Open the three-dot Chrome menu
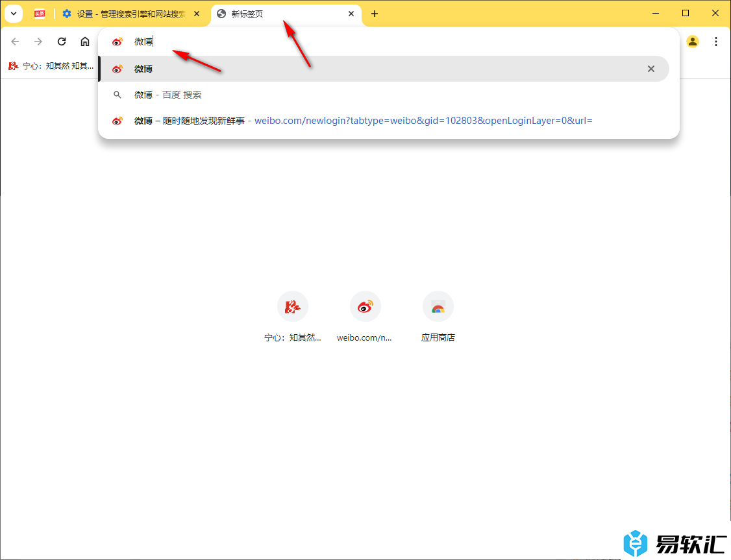 [x=715, y=42]
